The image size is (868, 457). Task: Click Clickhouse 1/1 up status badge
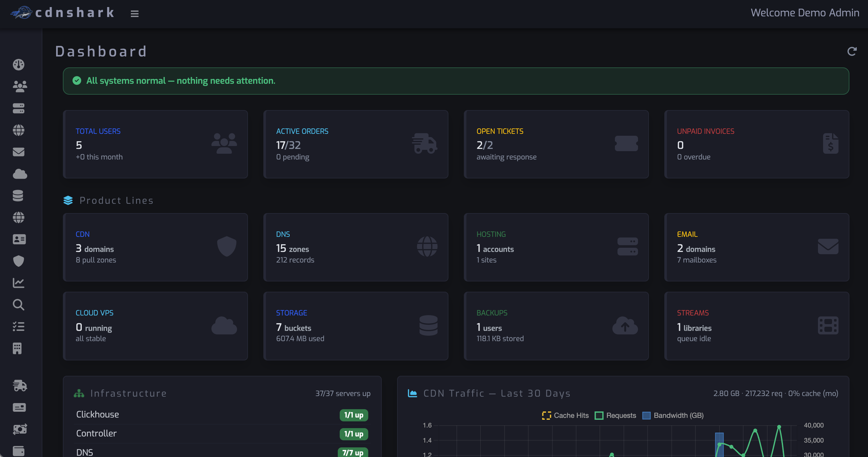(x=353, y=415)
